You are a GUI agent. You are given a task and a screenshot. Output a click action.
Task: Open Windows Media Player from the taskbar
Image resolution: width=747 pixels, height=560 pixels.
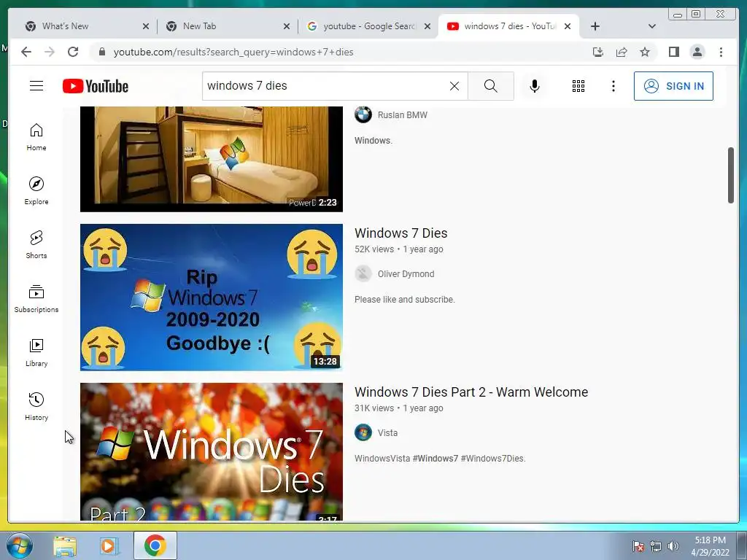pos(109,546)
